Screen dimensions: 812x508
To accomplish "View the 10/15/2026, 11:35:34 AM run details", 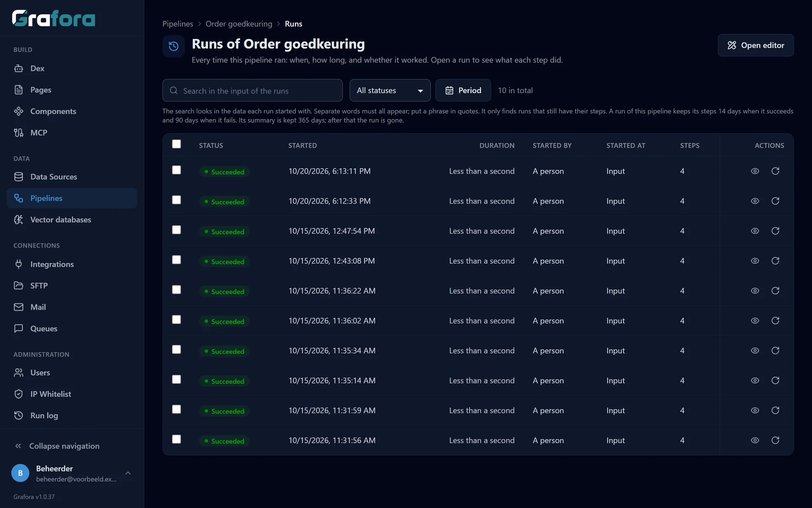I will tap(755, 351).
